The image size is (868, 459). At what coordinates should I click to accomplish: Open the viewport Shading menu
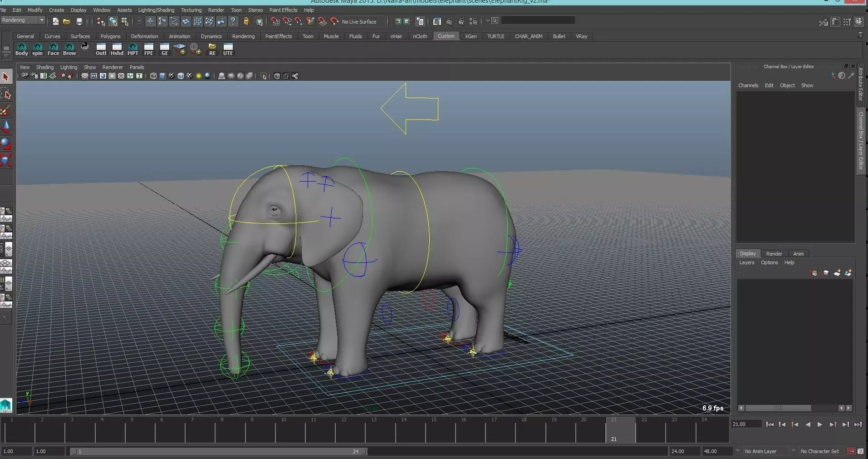tap(45, 67)
